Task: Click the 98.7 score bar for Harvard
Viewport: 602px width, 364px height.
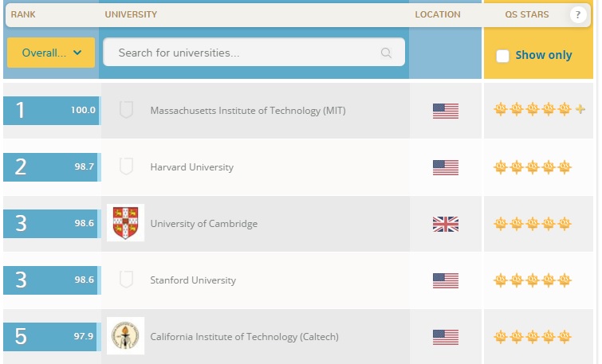Action: (50, 166)
